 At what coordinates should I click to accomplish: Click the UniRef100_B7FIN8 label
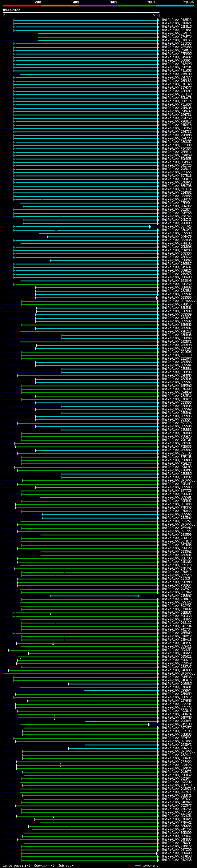[177, 457]
